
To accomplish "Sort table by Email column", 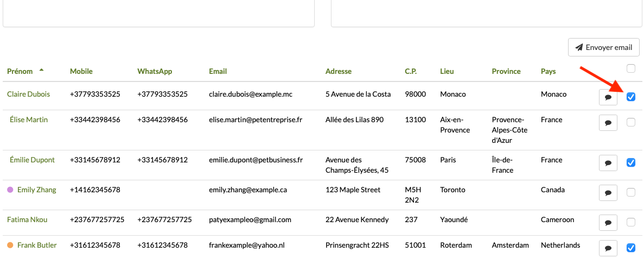I will click(x=218, y=71).
